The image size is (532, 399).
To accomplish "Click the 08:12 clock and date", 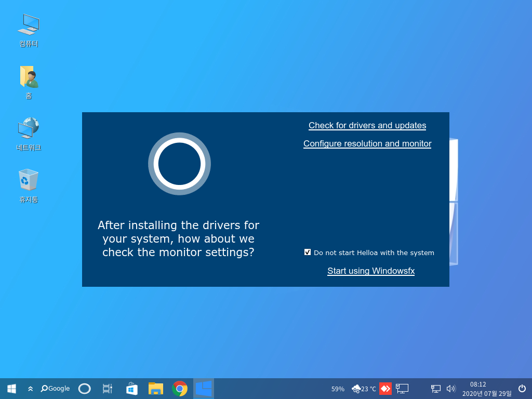I will tap(487, 389).
